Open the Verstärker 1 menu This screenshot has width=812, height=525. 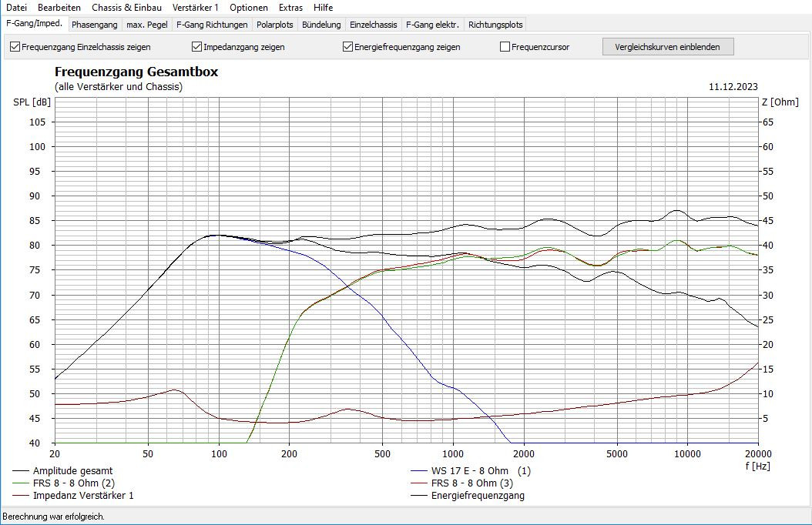coord(194,7)
